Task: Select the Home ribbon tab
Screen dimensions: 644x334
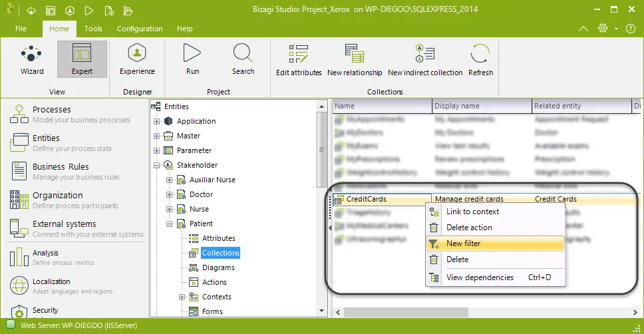Action: coord(59,29)
